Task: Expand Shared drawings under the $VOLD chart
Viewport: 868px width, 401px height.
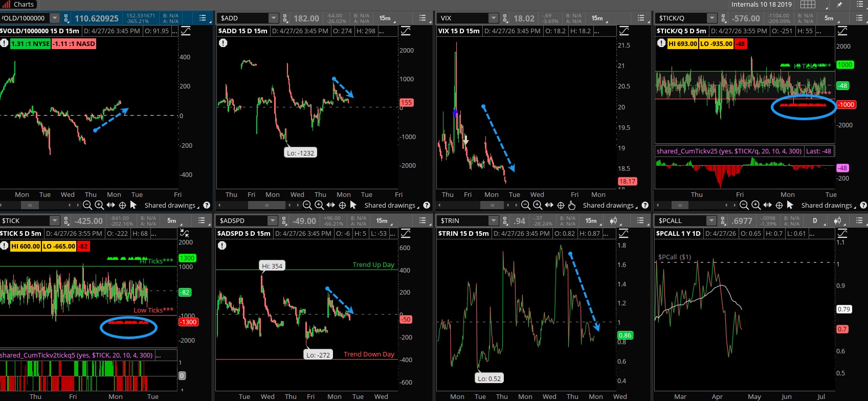Action: pos(172,206)
